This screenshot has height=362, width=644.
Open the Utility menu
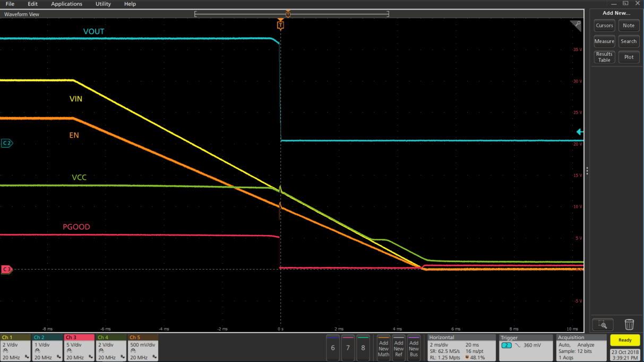(103, 4)
